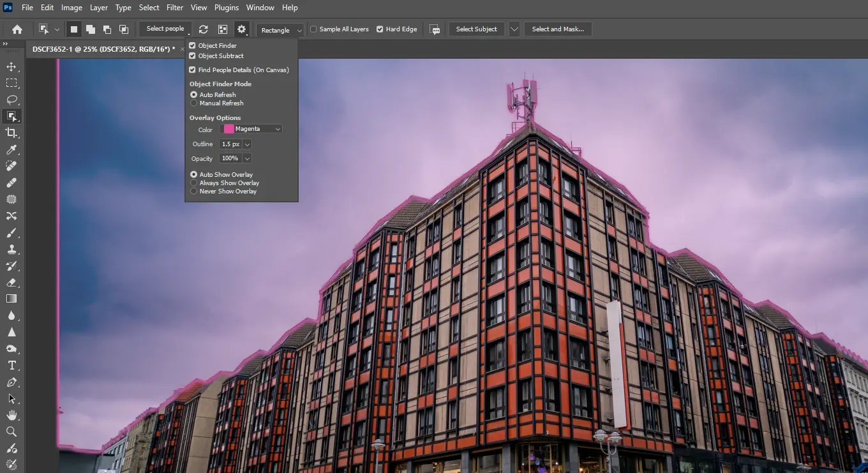This screenshot has width=868, height=473.
Task: Select the Move tool
Action: coord(11,66)
